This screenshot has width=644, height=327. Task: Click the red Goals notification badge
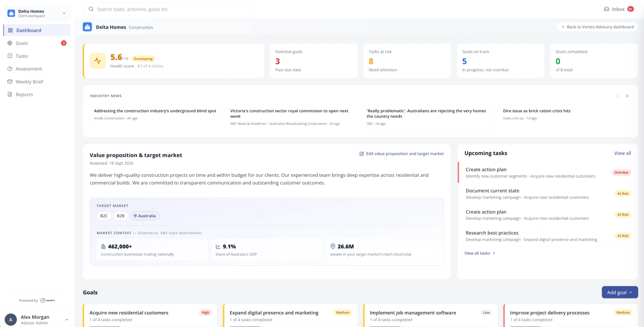(64, 43)
